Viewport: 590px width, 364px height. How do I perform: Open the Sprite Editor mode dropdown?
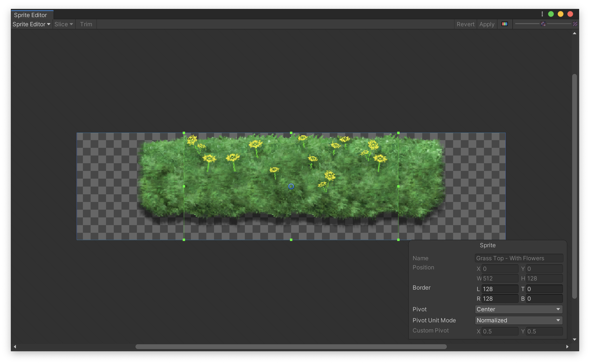coord(31,24)
